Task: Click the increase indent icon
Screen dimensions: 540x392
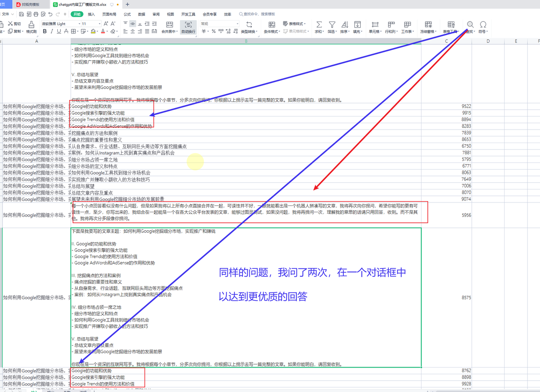Action: coord(155,24)
